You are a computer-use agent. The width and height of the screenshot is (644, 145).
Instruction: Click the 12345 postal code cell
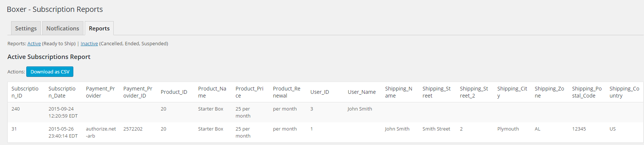pyautogui.click(x=579, y=129)
